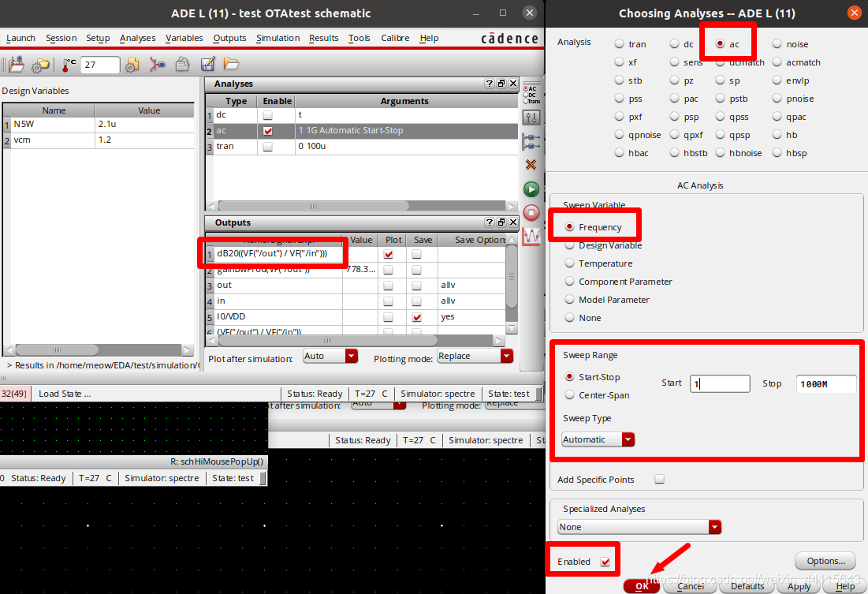Viewport: 868px width, 594px height.
Task: Click the setup outputs probe arrows icon
Action: tap(531, 141)
